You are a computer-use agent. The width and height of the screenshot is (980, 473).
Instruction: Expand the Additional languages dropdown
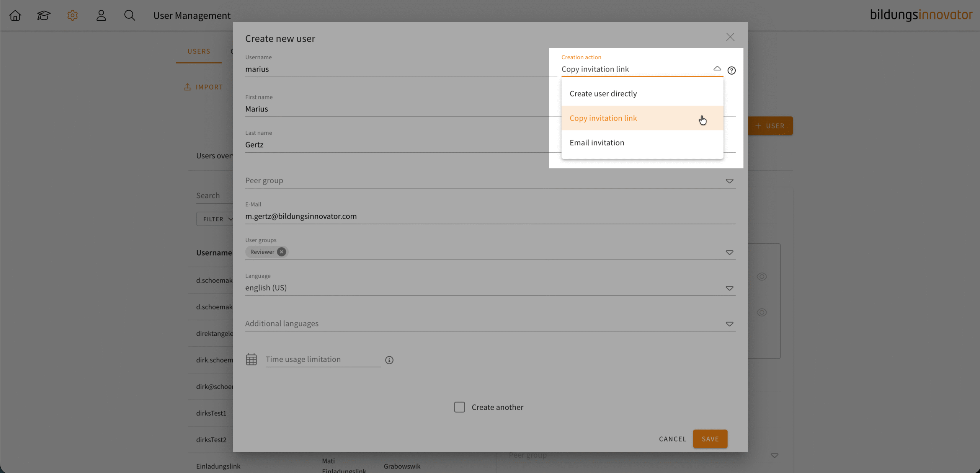pos(729,324)
